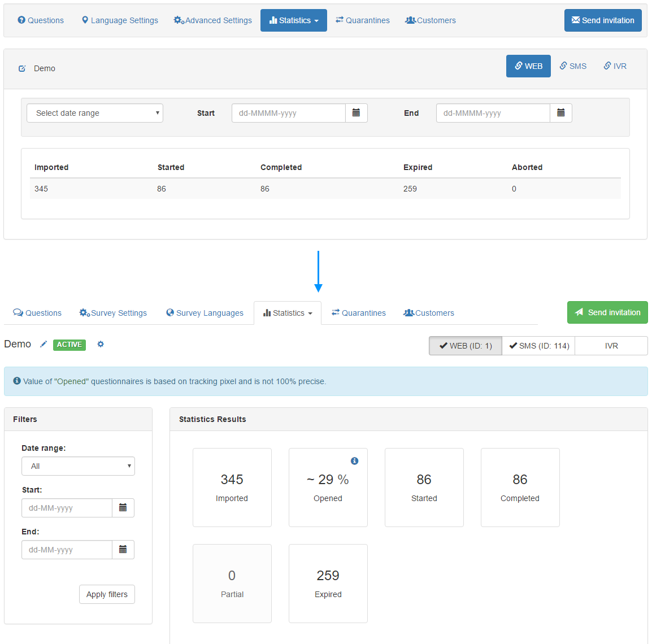The image size is (652, 644).
Task: Open Customers tab in lower navigation
Action: (429, 313)
